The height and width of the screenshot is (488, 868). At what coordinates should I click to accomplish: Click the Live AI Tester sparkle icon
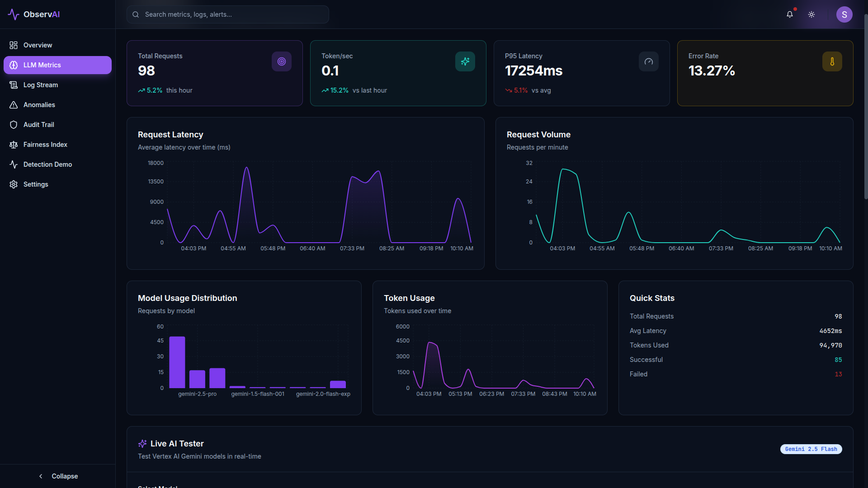tap(142, 444)
